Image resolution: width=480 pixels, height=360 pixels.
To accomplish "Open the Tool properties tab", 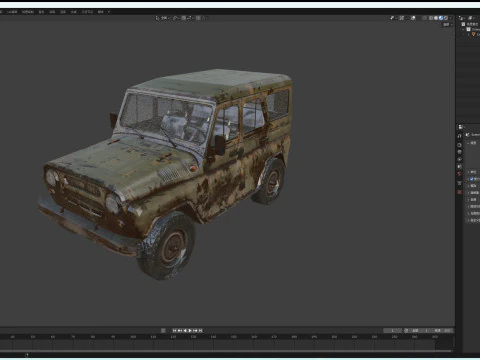I will (x=460, y=136).
